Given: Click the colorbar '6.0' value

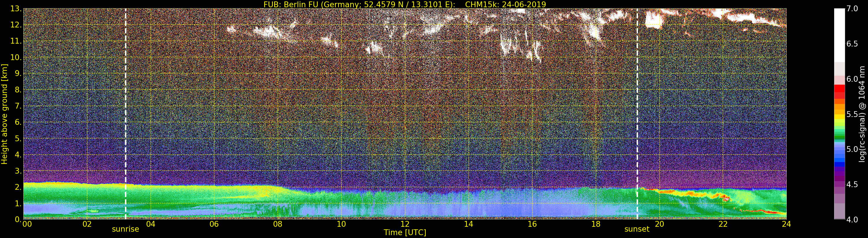Looking at the screenshot, I should tap(852, 79).
